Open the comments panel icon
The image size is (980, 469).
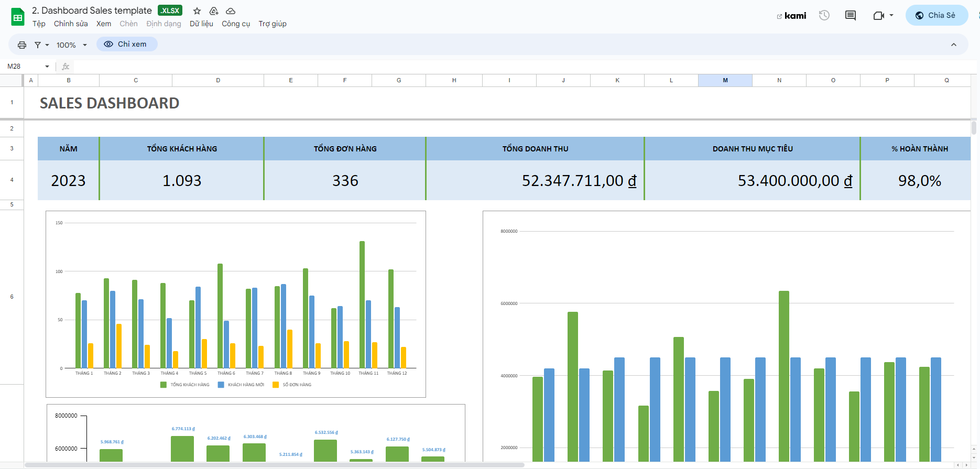point(851,15)
